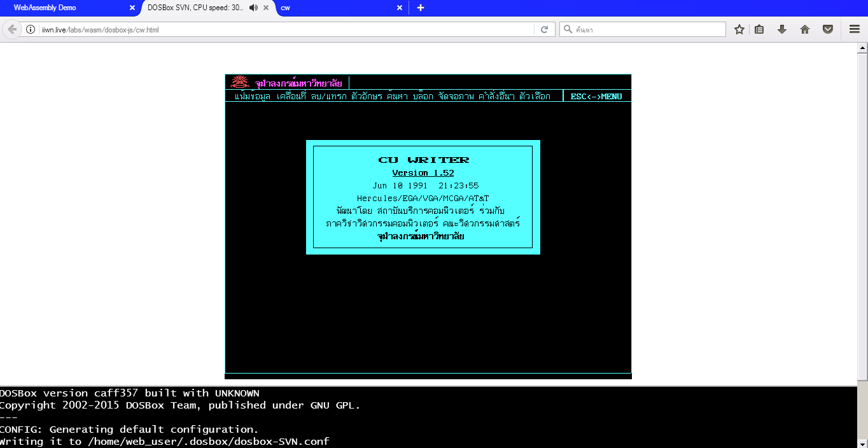Viewport: 868px width, 448px height.
Task: Click the CONFIG: Generating default configuration line
Action: point(129,430)
